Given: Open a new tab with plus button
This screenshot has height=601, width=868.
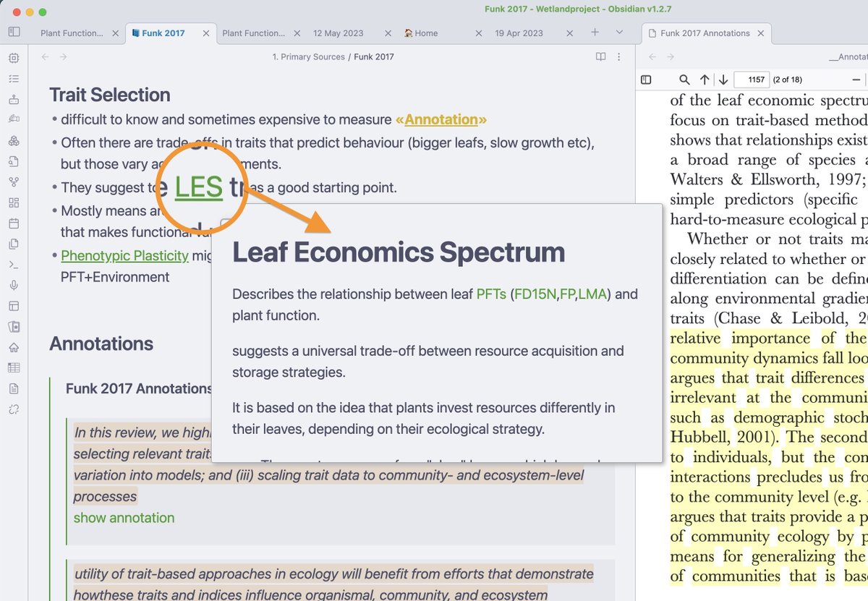Looking at the screenshot, I should click(595, 33).
